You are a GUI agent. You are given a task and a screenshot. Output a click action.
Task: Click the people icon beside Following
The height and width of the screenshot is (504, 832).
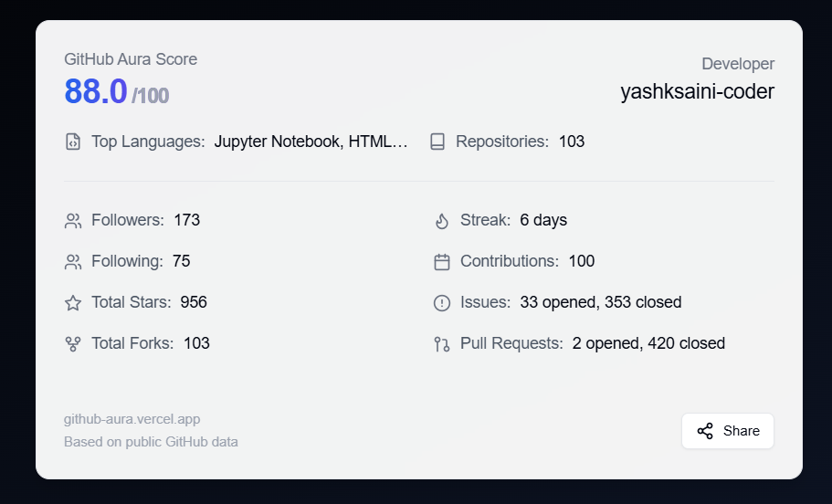click(x=73, y=262)
